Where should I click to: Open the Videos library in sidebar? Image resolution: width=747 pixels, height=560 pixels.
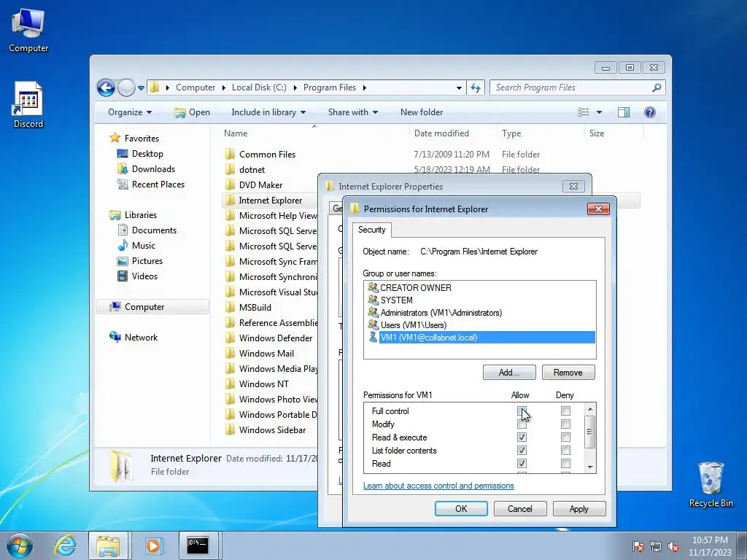click(x=144, y=276)
